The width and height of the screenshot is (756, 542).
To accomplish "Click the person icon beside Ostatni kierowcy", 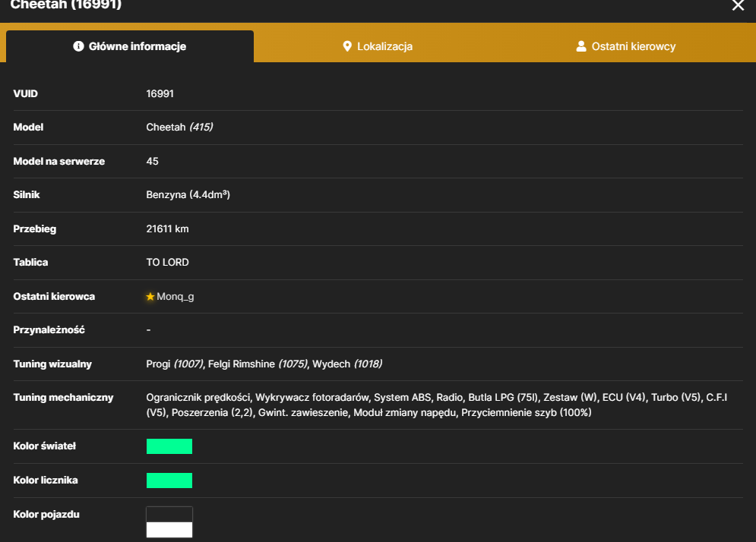I will (581, 46).
